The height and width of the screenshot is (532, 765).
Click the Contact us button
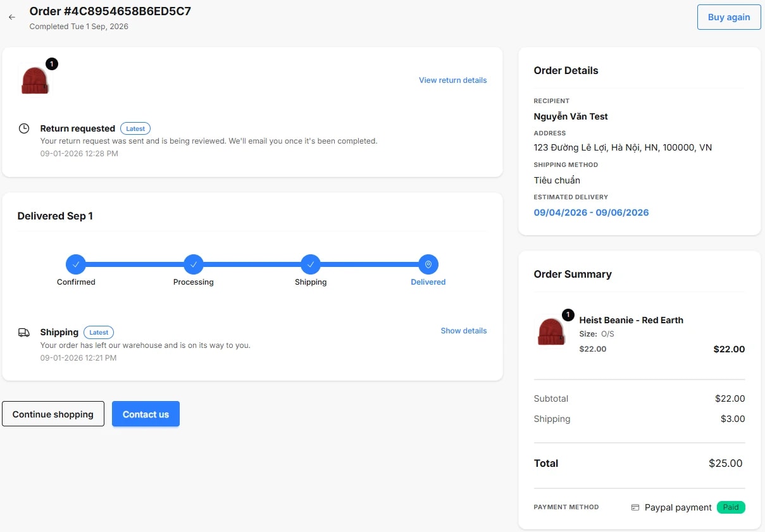coord(146,414)
